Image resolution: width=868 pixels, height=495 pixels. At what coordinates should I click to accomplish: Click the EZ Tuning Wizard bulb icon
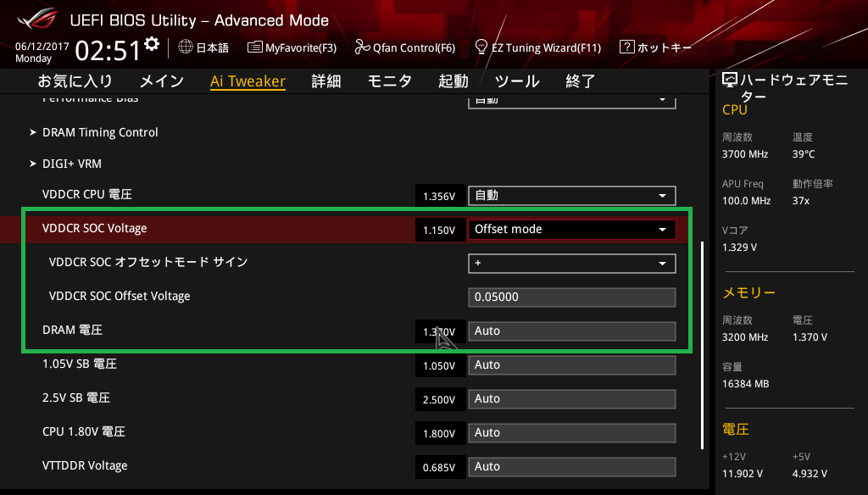pyautogui.click(x=481, y=47)
